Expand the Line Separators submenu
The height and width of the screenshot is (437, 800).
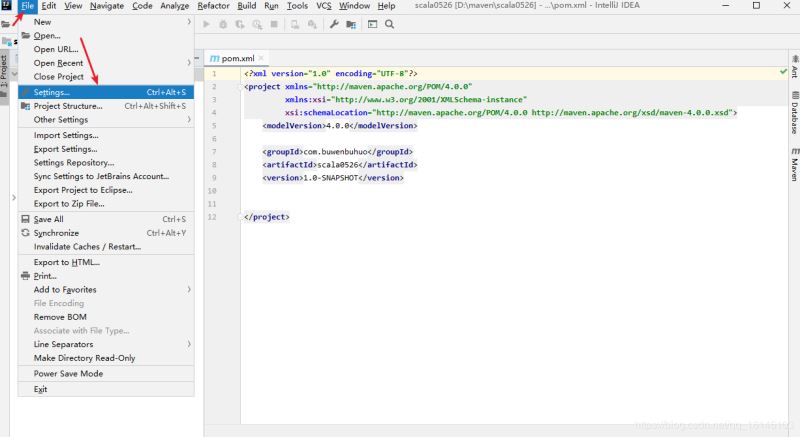pos(63,344)
